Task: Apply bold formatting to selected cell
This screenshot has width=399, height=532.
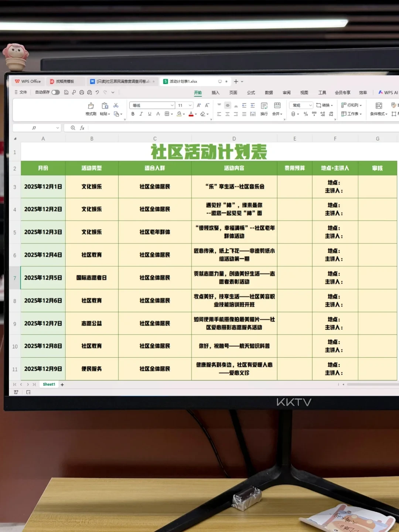Action: tap(133, 114)
